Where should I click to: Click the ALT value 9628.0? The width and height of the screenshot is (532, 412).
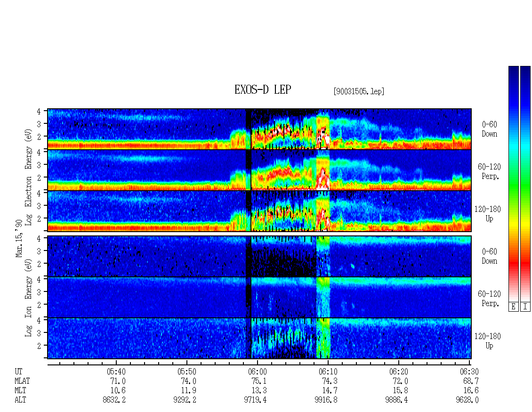pyautogui.click(x=467, y=400)
